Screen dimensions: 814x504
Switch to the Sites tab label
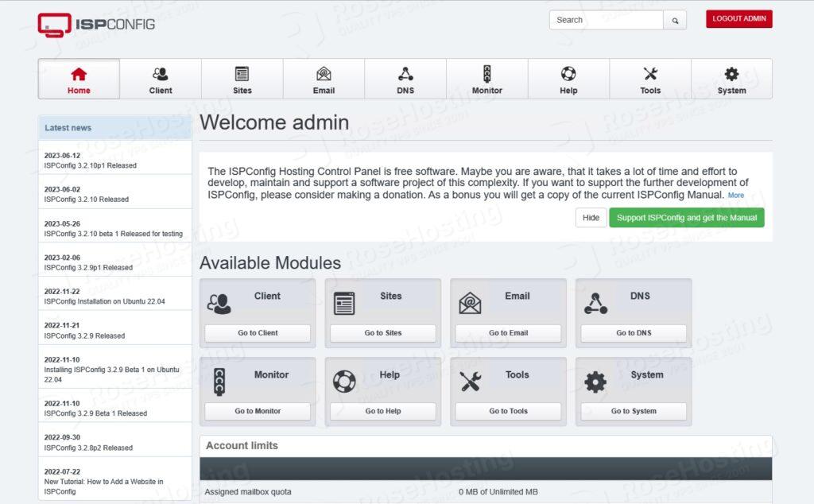[242, 91]
